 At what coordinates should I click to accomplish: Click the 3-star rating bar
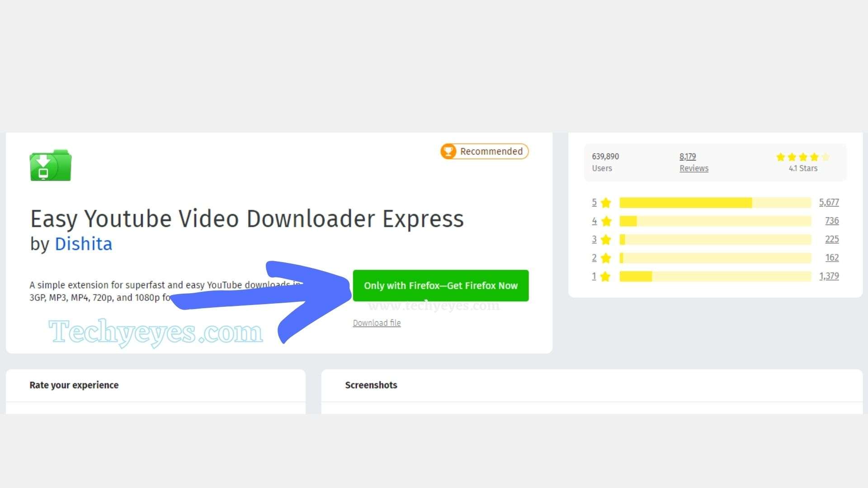click(x=715, y=239)
